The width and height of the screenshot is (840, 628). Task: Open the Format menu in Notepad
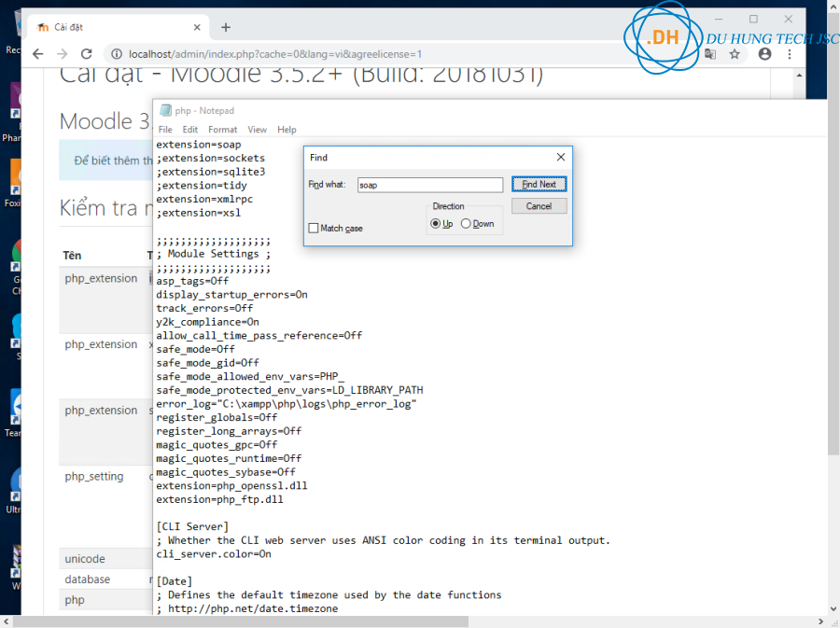coord(222,130)
